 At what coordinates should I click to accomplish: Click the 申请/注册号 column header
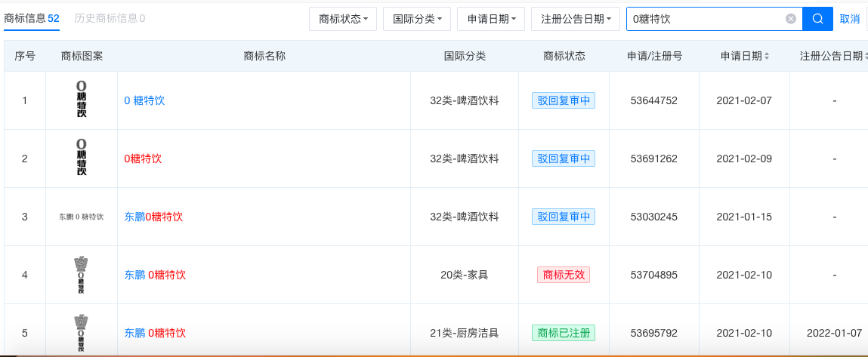(654, 56)
